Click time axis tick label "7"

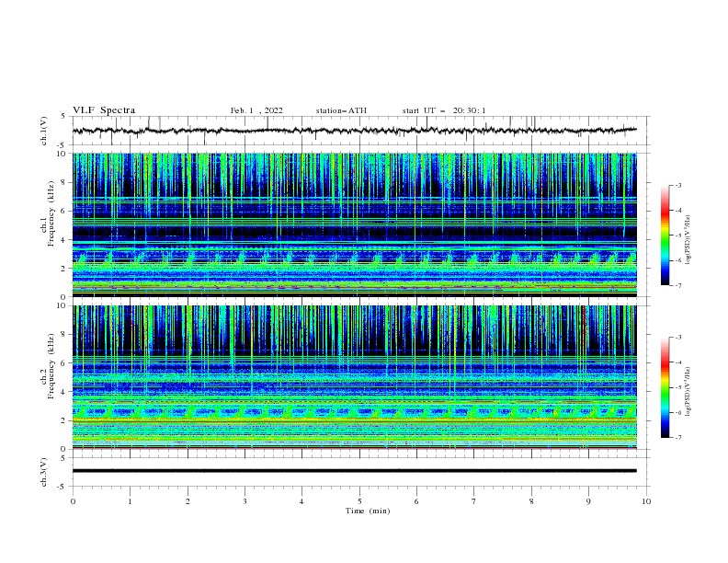click(x=474, y=501)
